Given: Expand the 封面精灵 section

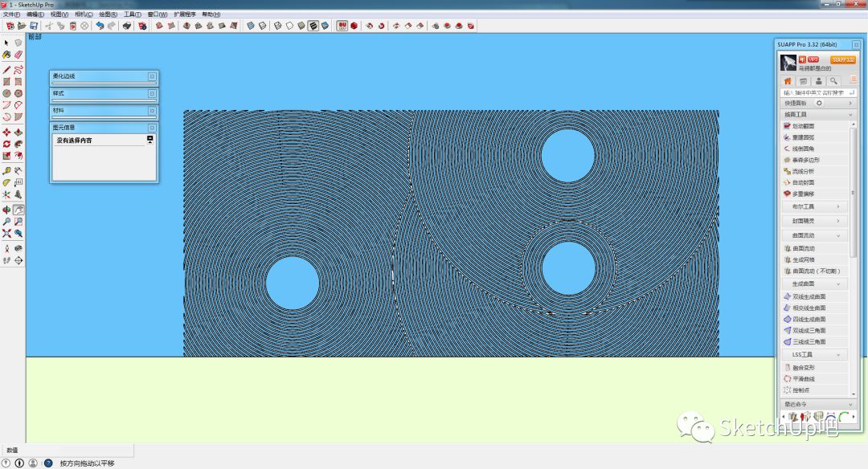Looking at the screenshot, I should coord(814,221).
